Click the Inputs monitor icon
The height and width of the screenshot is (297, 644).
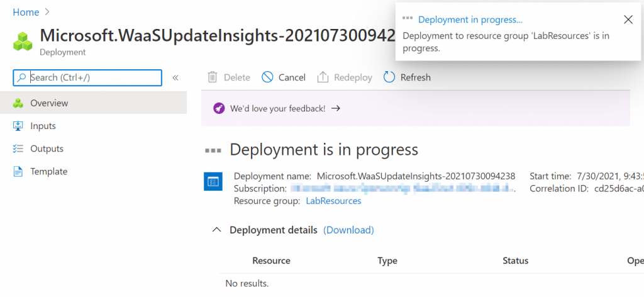pyautogui.click(x=18, y=126)
